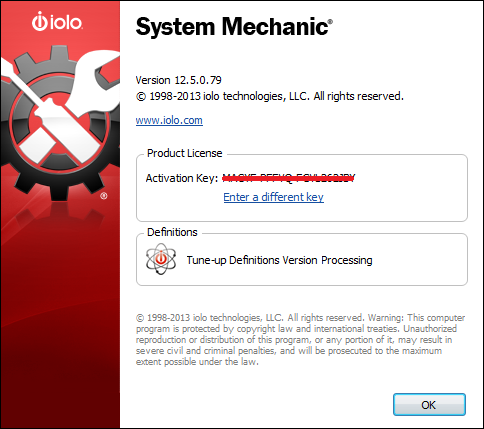Click Tune-up Definitions Version Processing text
Screen dimensions: 484x429
pyautogui.click(x=279, y=260)
